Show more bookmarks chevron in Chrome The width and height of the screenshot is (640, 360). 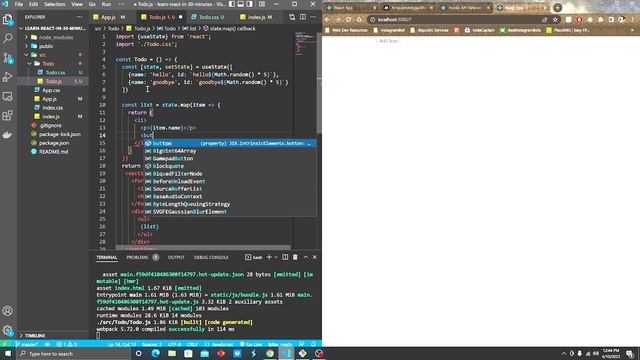[x=633, y=30]
